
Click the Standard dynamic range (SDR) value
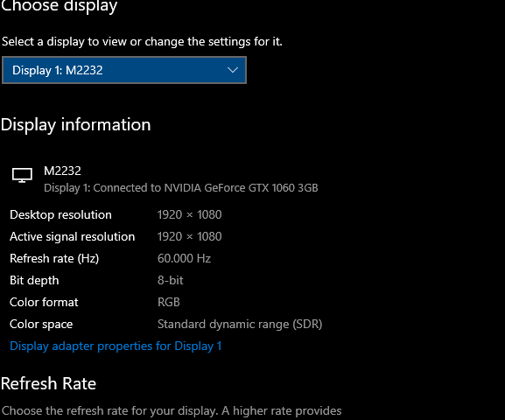pyautogui.click(x=240, y=324)
